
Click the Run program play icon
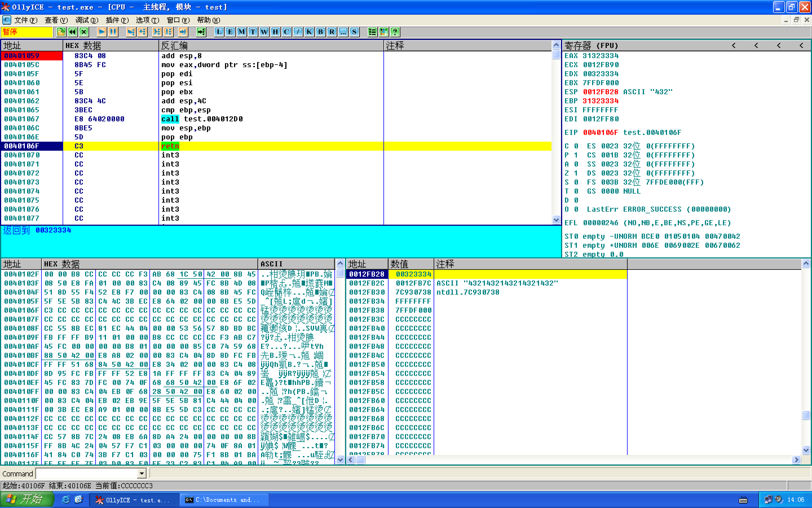pos(102,32)
